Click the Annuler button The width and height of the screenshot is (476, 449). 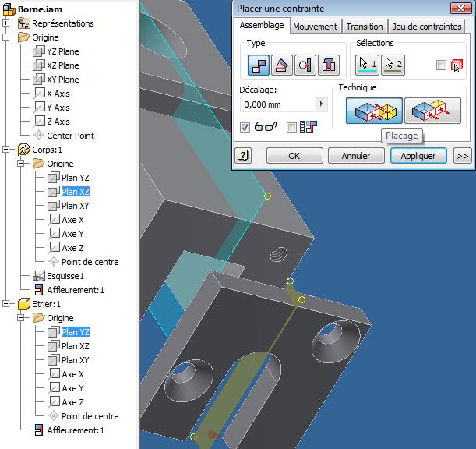pyautogui.click(x=356, y=156)
